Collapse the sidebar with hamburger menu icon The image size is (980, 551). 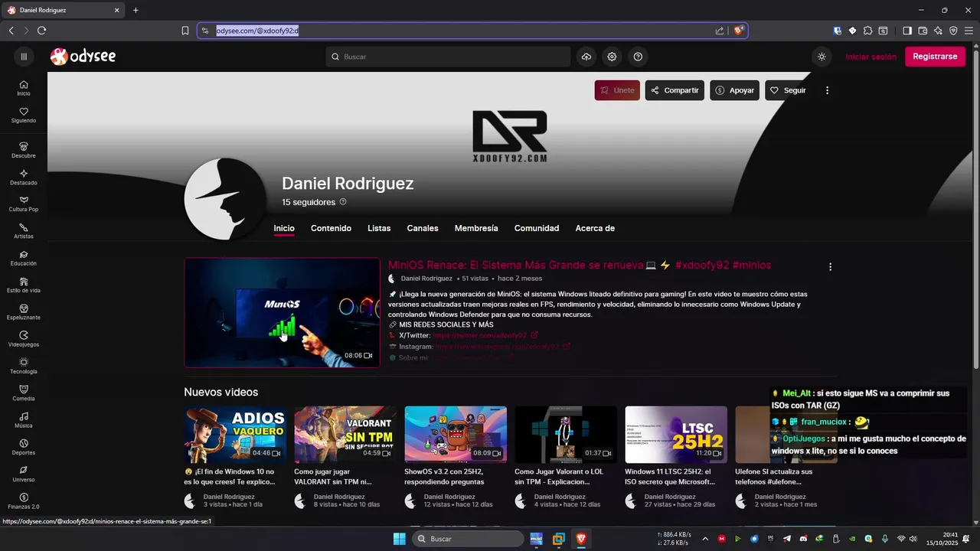tap(24, 57)
